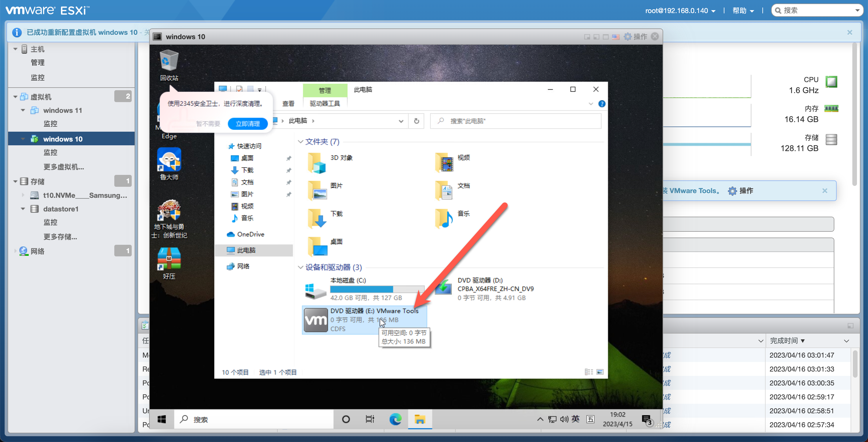This screenshot has height=442, width=868.
Task: Collapse the 设备和驱动器 (3) section
Action: tap(300, 267)
